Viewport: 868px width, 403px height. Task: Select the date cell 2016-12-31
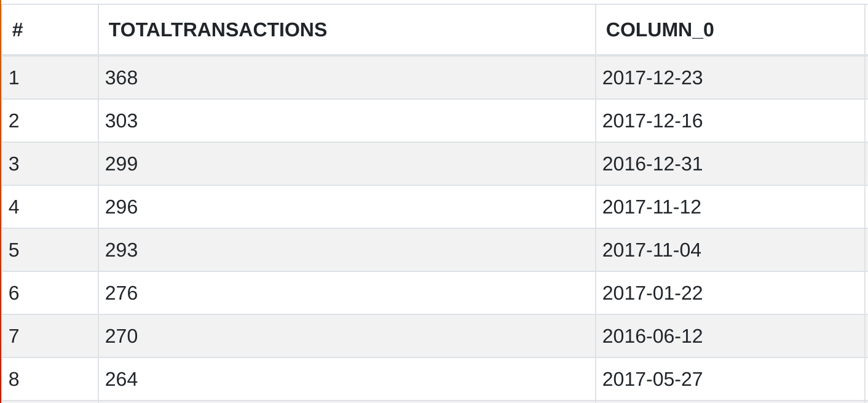pyautogui.click(x=652, y=164)
